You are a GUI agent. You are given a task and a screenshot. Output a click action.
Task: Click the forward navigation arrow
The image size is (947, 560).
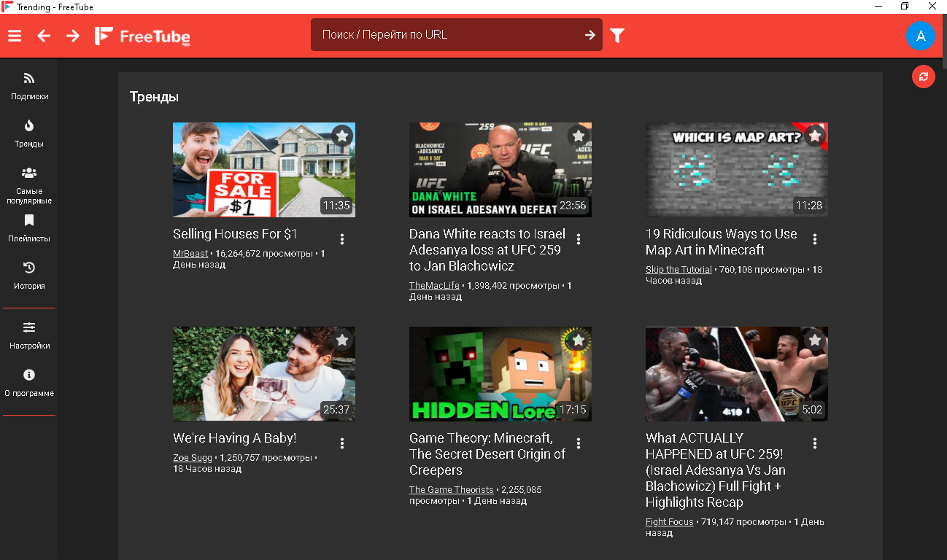[x=73, y=36]
